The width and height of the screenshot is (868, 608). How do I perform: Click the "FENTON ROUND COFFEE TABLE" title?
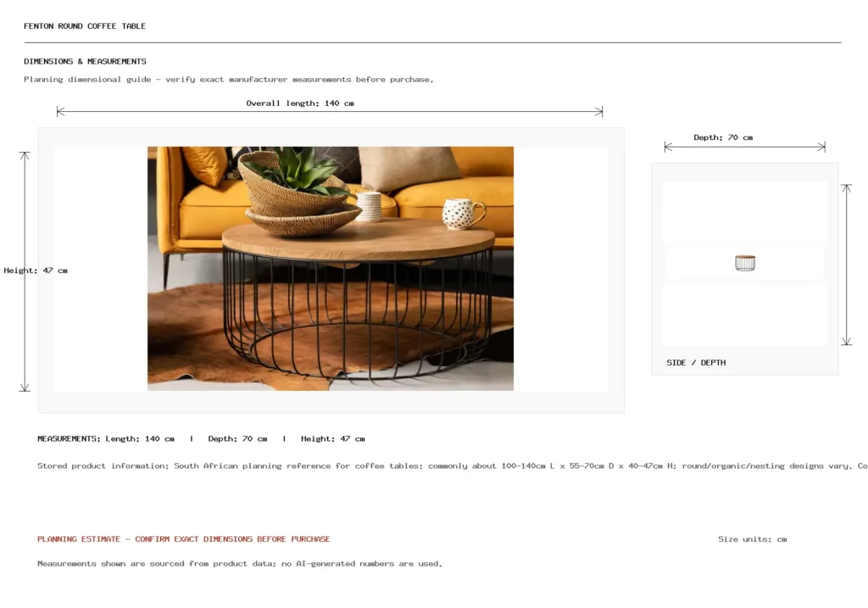click(85, 26)
